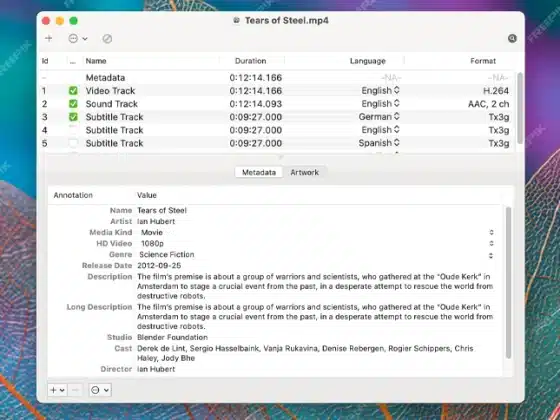Click the Director value Ian Hubert
Viewport: 560px width, 420px height.
tap(156, 369)
